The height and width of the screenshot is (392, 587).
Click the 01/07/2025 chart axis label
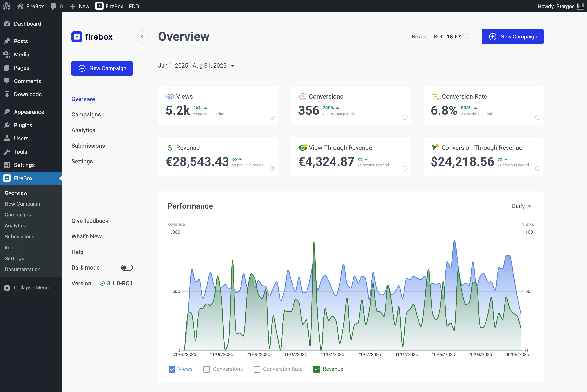295,354
